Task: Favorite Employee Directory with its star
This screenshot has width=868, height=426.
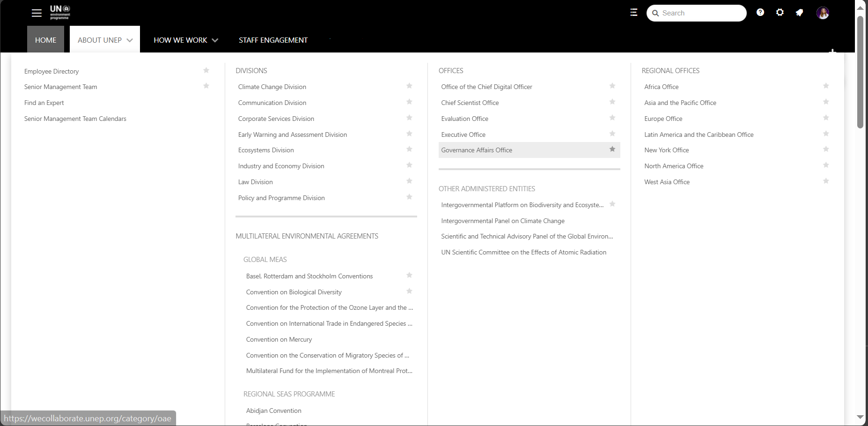Action: coord(206,70)
